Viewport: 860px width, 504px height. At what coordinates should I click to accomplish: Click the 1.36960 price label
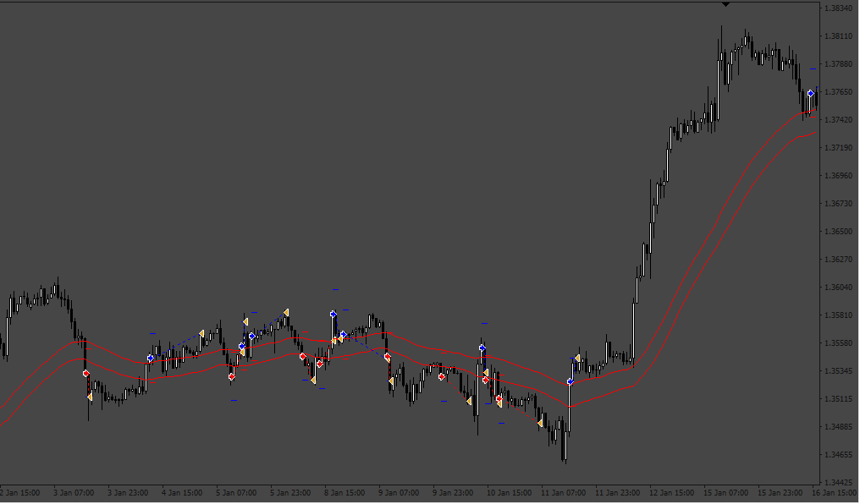click(x=837, y=176)
